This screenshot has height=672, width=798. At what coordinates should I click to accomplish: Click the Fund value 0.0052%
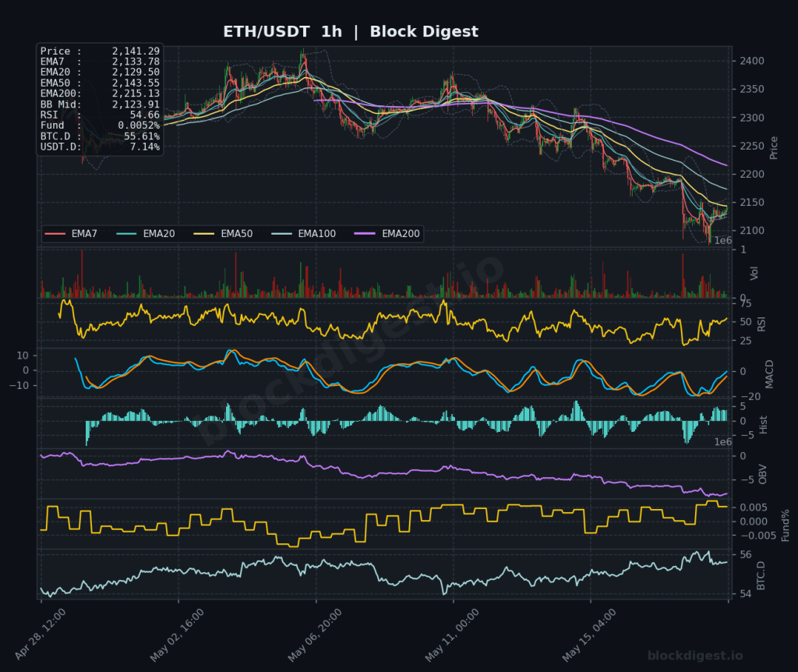click(139, 126)
